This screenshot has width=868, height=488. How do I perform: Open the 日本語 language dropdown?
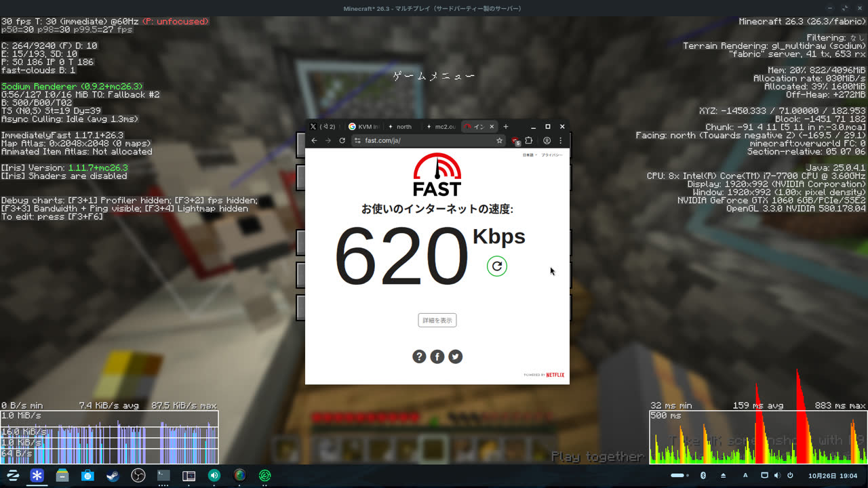point(530,155)
